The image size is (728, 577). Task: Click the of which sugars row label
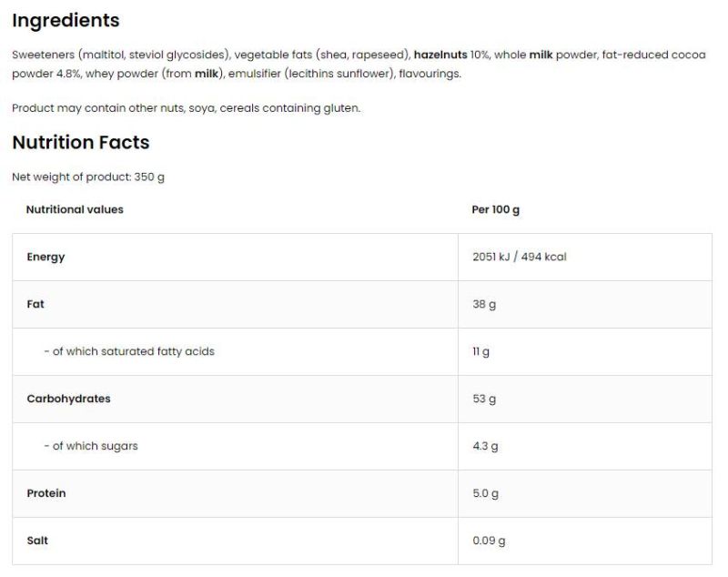(x=91, y=446)
